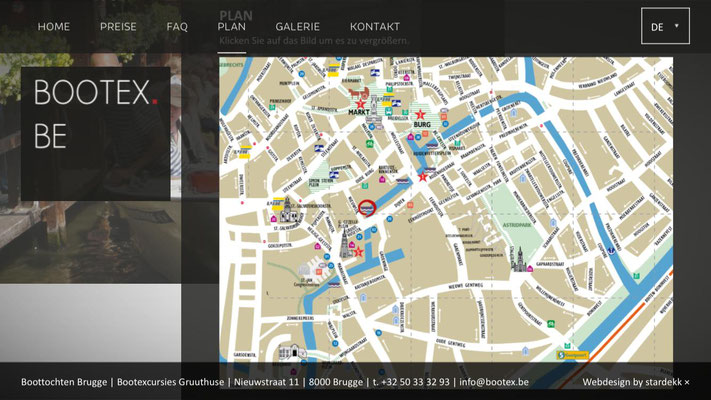711x400 pixels.
Task: Click the horse carriage icon at Markt
Action: (x=360, y=93)
